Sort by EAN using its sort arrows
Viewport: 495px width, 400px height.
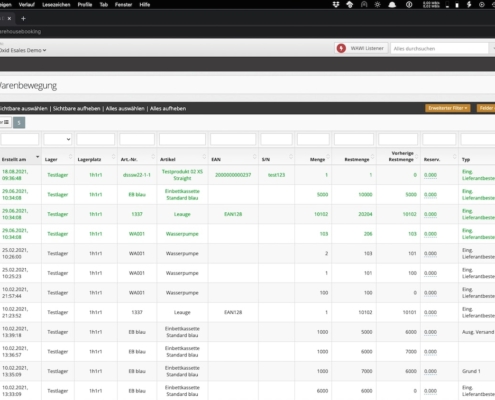[x=254, y=157]
